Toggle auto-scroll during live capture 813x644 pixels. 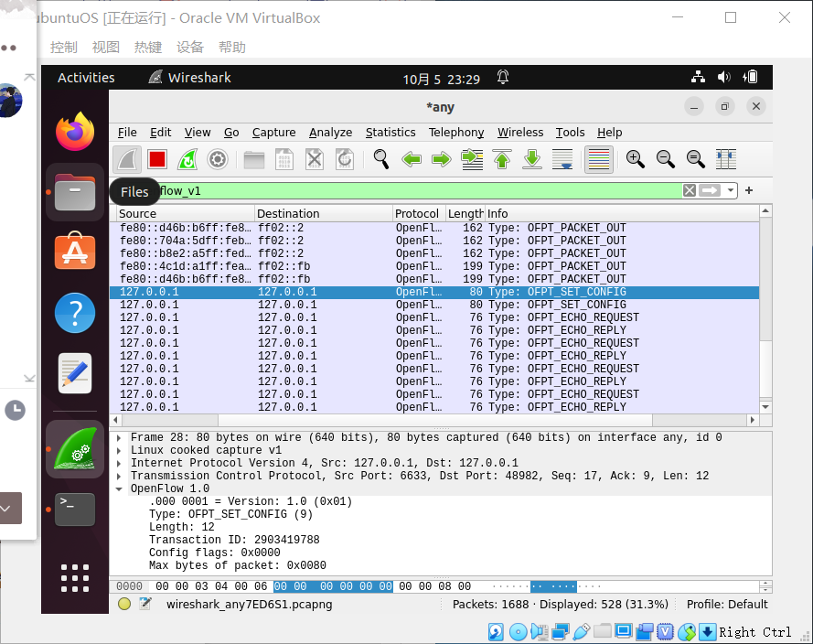click(x=562, y=159)
